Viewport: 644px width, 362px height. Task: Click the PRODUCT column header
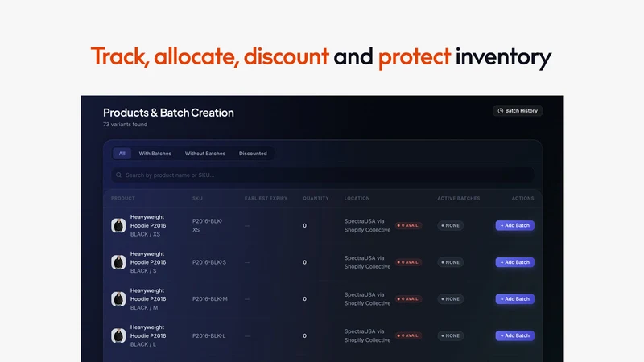pyautogui.click(x=123, y=198)
